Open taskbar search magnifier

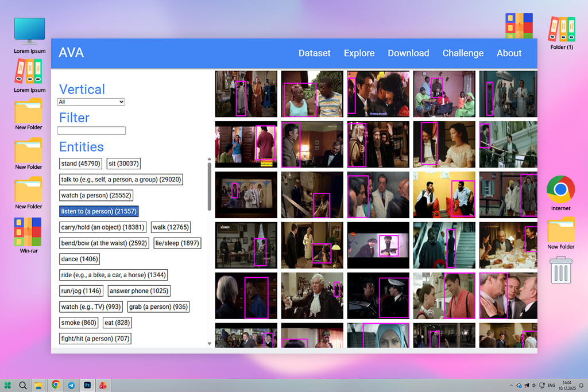click(x=23, y=385)
